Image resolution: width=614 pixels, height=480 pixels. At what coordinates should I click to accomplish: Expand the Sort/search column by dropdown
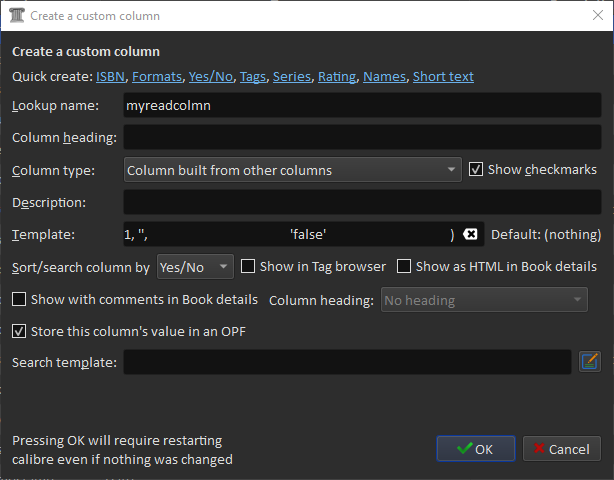coord(194,267)
